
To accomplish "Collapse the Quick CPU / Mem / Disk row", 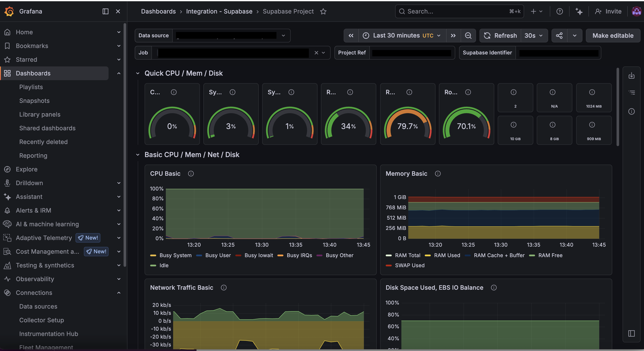I will click(138, 73).
